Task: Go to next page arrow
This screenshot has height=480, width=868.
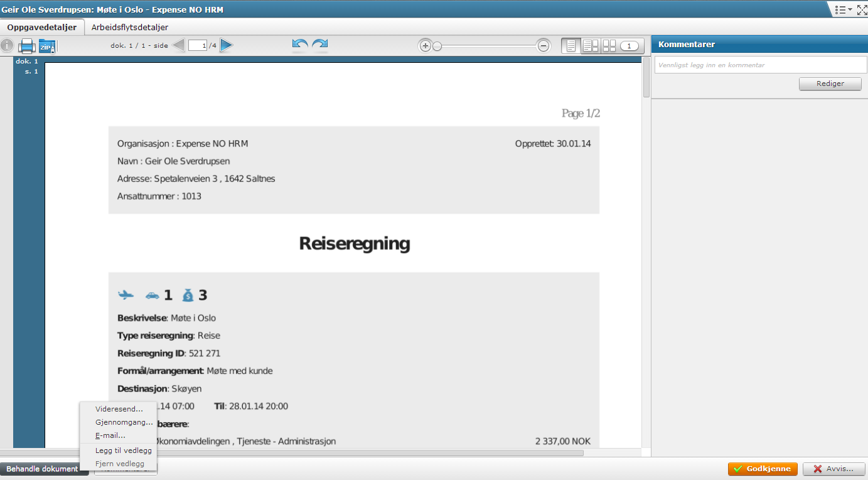Action: coord(227,45)
